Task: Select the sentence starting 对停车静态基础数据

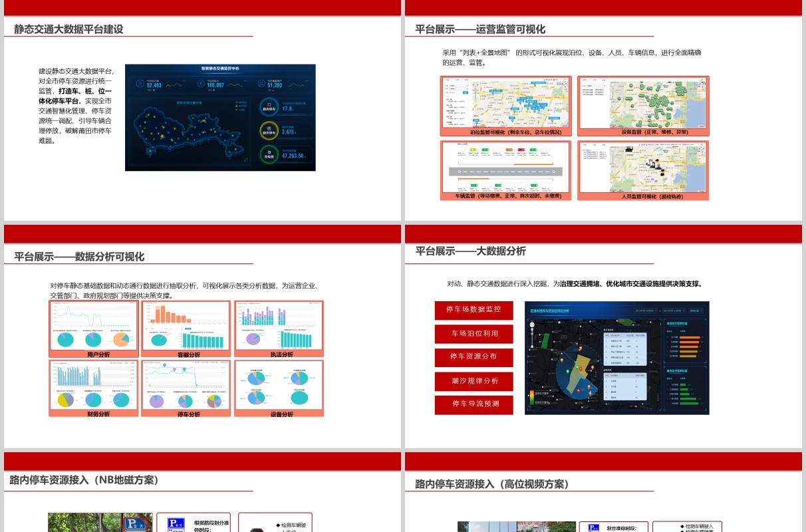Action: tap(185, 291)
